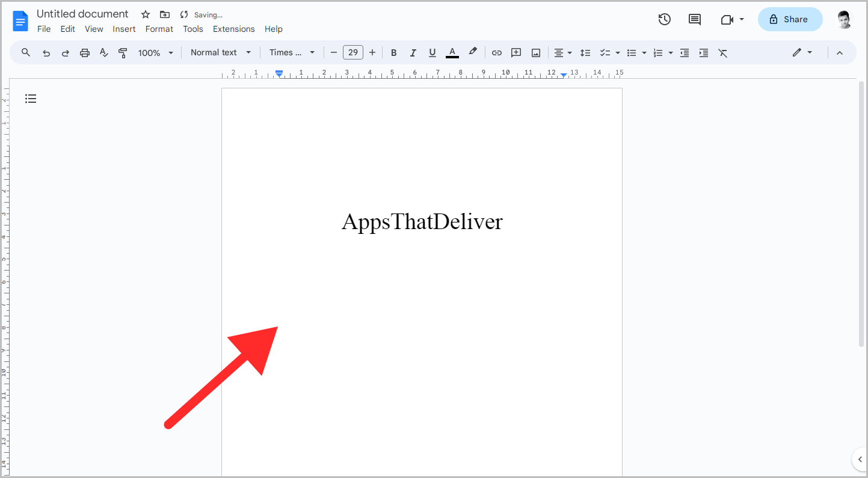868x478 pixels.
Task: Click the Share button
Action: [790, 19]
